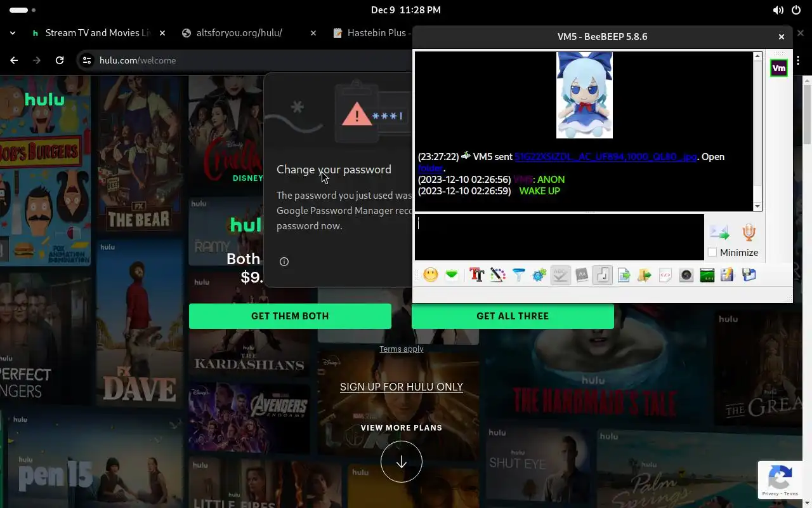Viewport: 812px width, 508px height.
Task: Open the system volume indicator in top bar
Action: click(778, 10)
